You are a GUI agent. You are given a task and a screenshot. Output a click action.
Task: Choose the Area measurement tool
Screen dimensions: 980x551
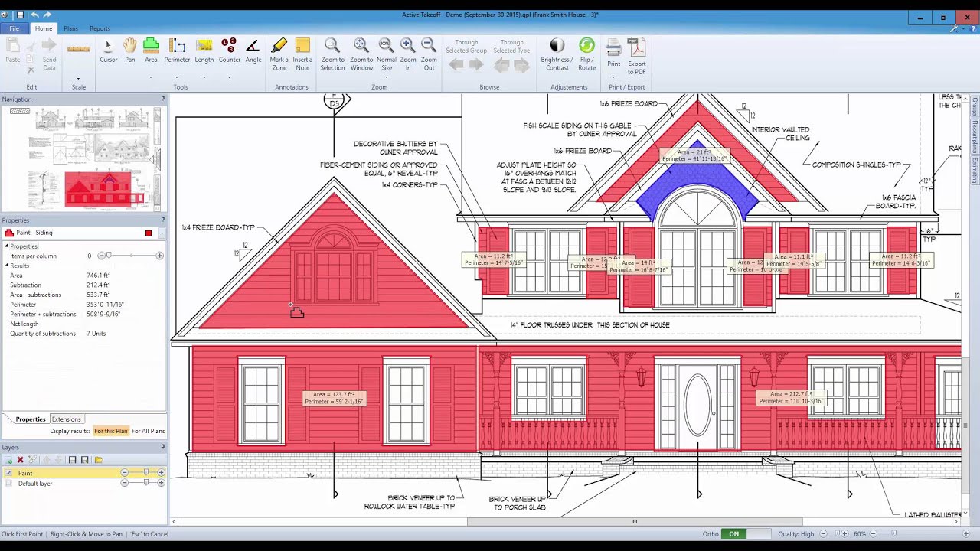[151, 51]
